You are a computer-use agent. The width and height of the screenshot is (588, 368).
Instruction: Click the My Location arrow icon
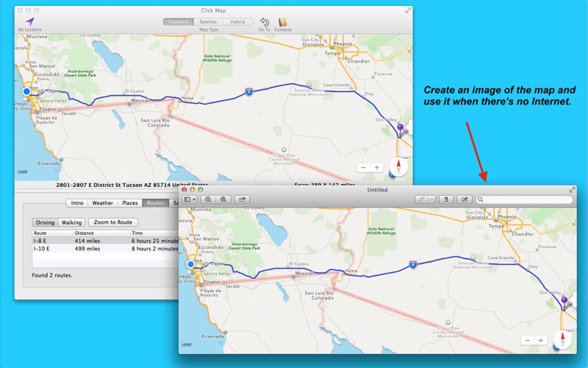tap(30, 21)
